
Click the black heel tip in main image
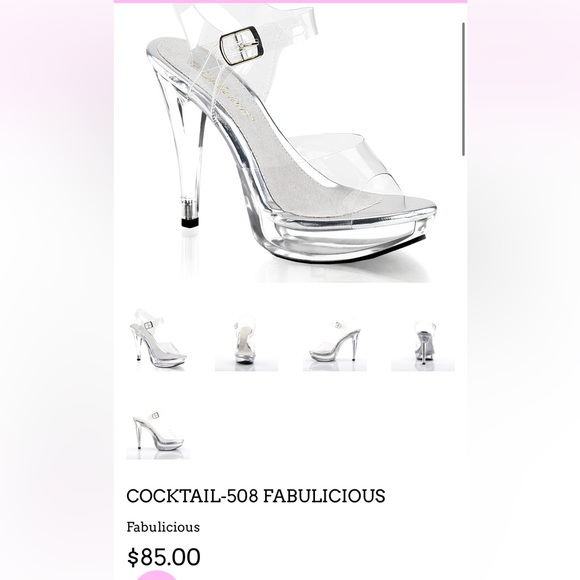(190, 222)
